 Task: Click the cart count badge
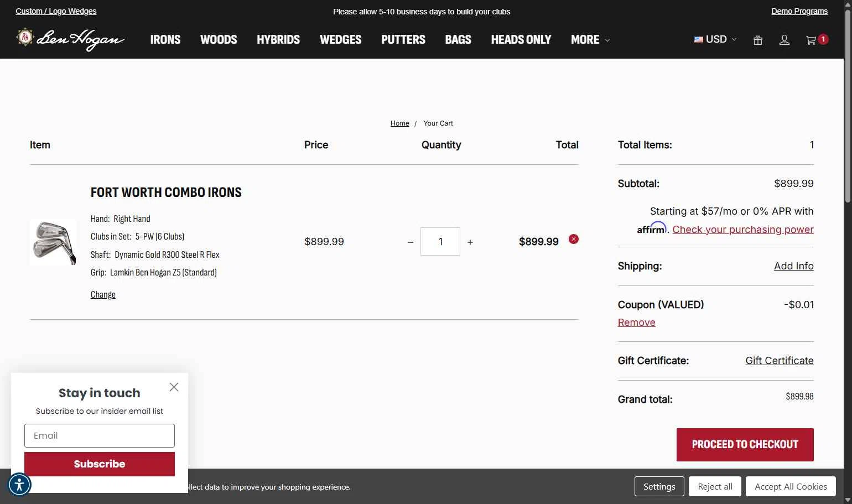tap(823, 39)
